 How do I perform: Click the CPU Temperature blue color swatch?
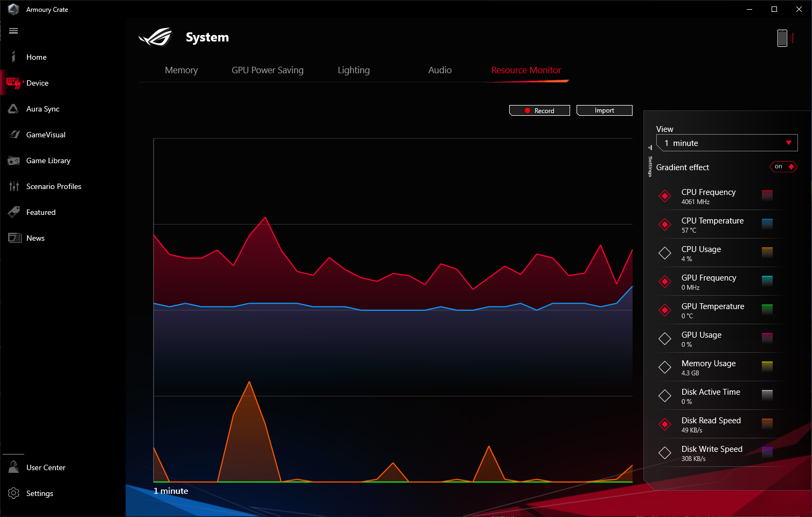tap(767, 224)
